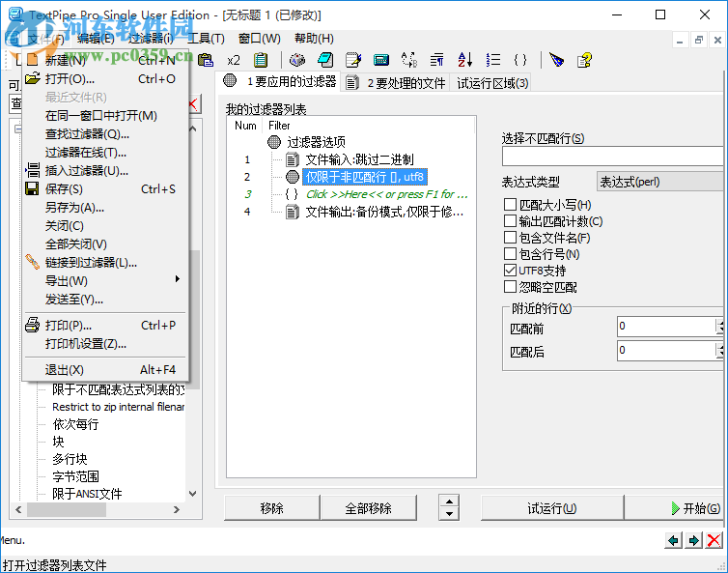Select the 文件输出:备份模式 filter row
Screen dimensions: 728x573
[x=384, y=212]
